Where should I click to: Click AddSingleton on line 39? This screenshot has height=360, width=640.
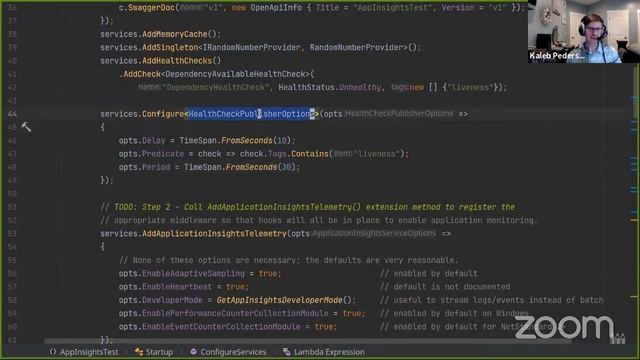[170, 47]
